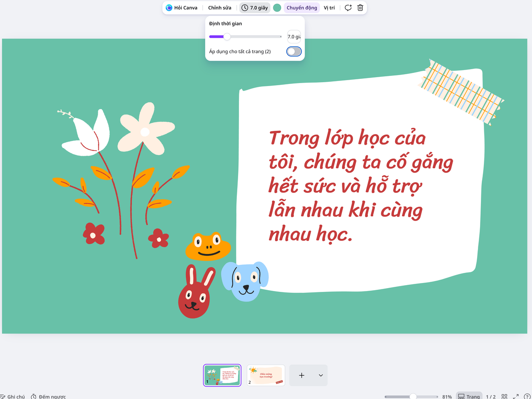Open the Hỏi Canva assistant
The height and width of the screenshot is (399, 532).
tap(182, 8)
